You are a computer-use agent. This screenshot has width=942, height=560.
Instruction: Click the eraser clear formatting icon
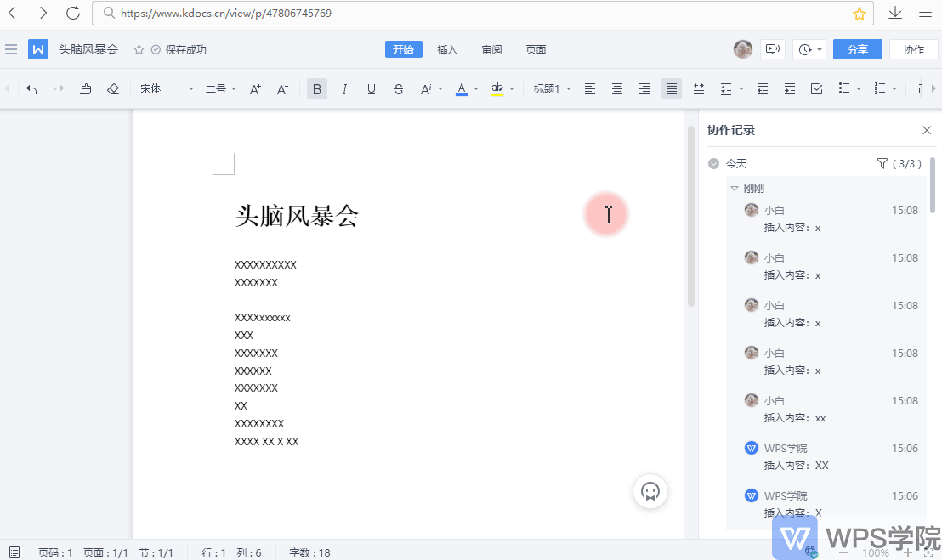point(113,89)
